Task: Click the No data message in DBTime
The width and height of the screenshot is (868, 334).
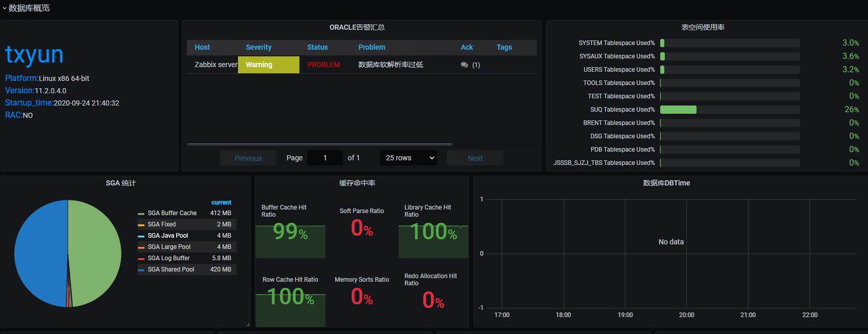Action: point(671,242)
